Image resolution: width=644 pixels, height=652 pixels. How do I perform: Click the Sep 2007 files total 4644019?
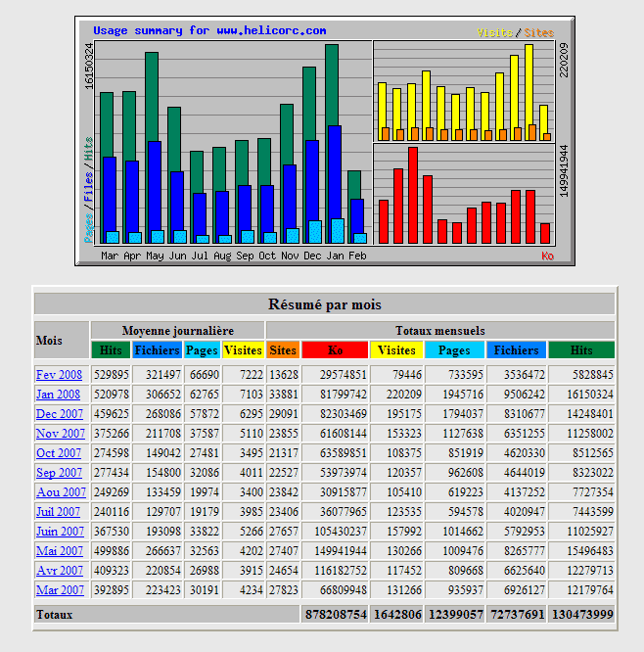pos(525,473)
